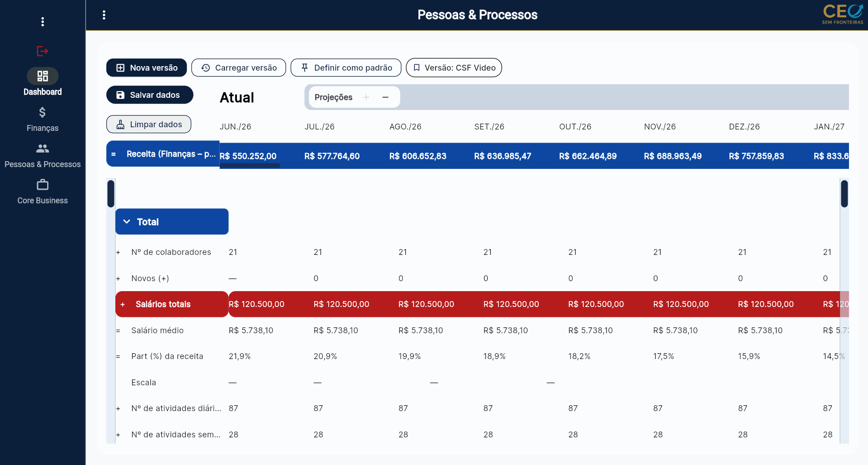Click Salário médio JUN./26 value
This screenshot has width=868, height=465.
coord(251,331)
